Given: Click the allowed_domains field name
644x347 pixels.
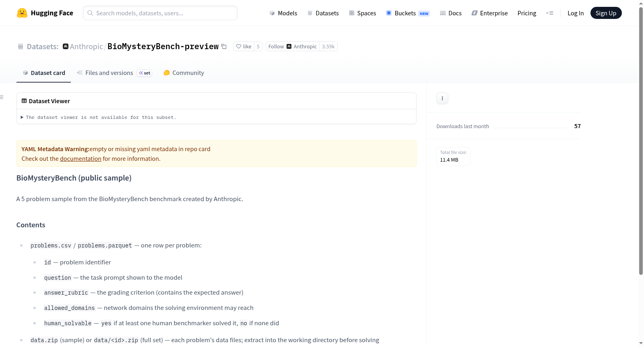Looking at the screenshot, I should (x=70, y=308).
